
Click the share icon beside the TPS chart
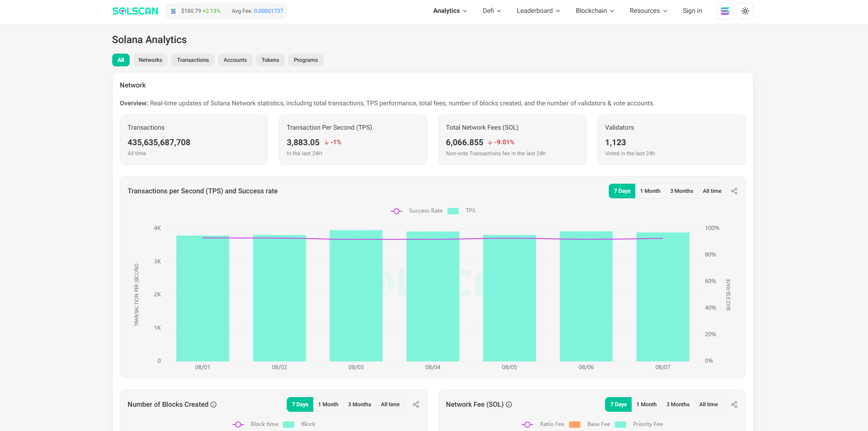pyautogui.click(x=734, y=191)
